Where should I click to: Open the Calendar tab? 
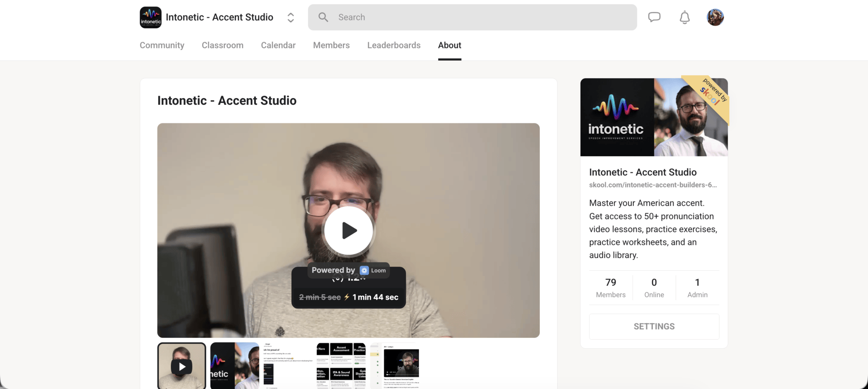point(278,45)
